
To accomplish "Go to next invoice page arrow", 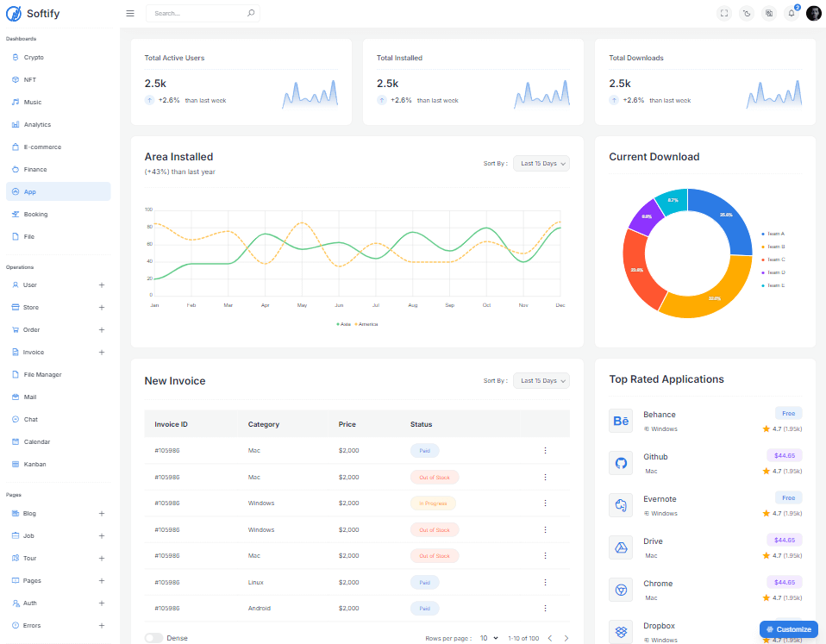I will point(566,638).
